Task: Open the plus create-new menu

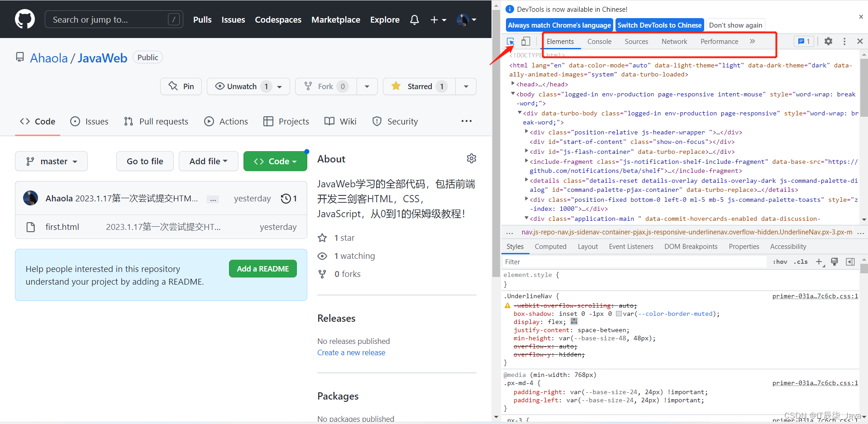Action: tap(438, 19)
